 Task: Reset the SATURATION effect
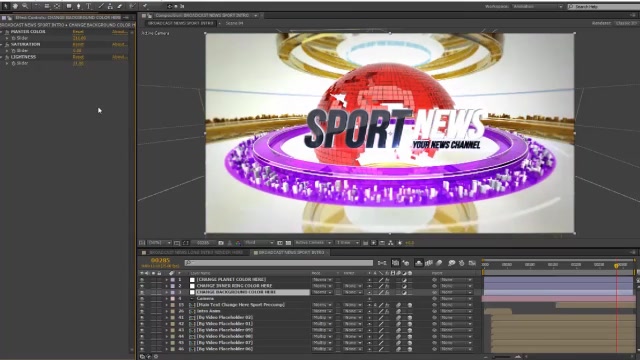tap(78, 44)
